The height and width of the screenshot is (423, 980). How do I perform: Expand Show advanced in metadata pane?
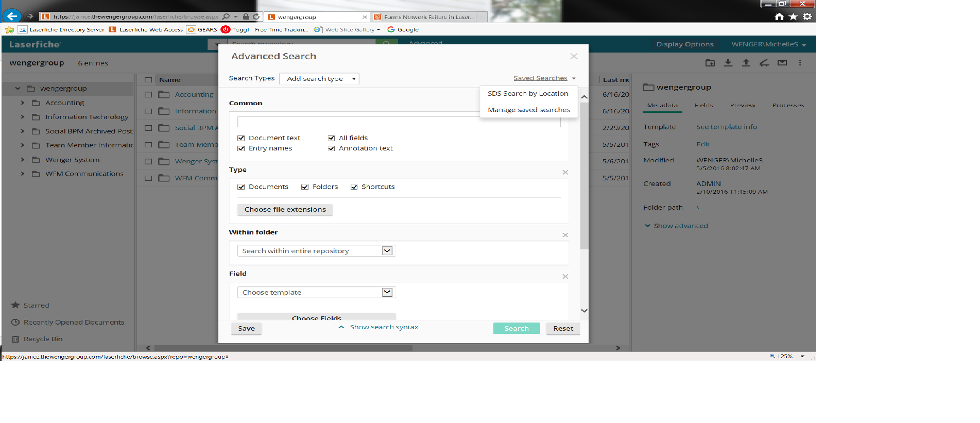[676, 226]
